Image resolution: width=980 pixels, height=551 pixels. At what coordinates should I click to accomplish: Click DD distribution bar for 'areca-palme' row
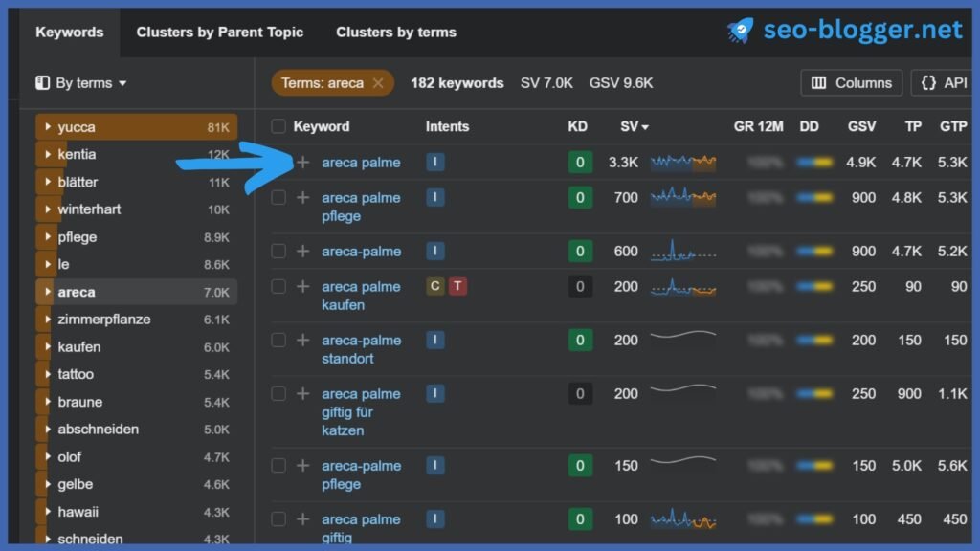tap(814, 252)
